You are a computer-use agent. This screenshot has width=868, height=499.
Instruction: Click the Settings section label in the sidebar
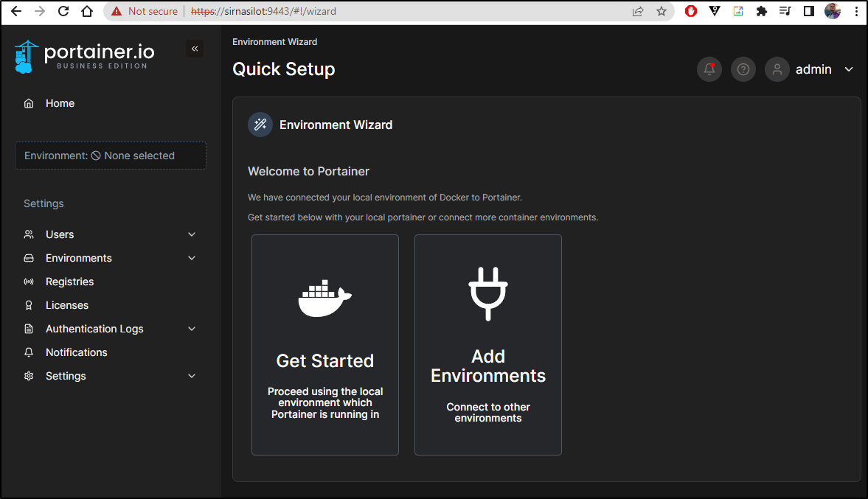pos(44,203)
